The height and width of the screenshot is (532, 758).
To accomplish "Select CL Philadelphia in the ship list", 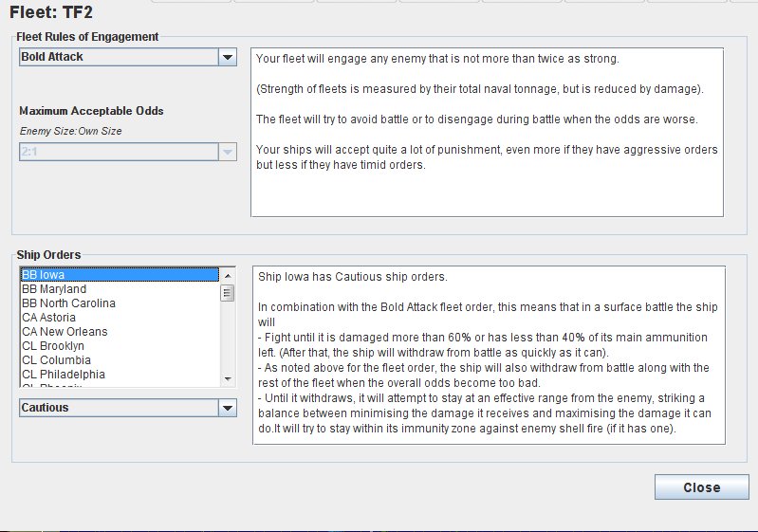I will pyautogui.click(x=120, y=375).
